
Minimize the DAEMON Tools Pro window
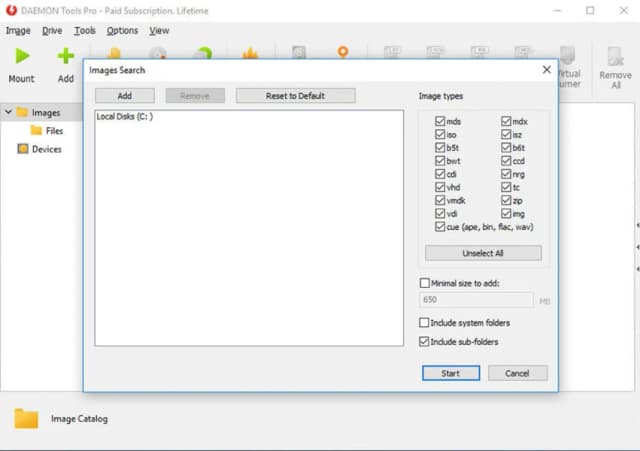tap(557, 10)
